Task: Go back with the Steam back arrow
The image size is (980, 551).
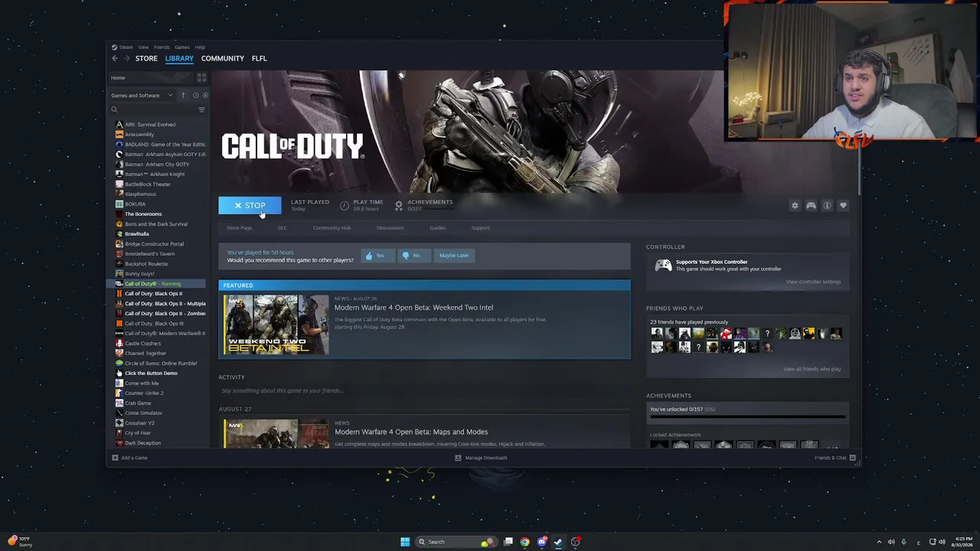Action: pyautogui.click(x=115, y=58)
